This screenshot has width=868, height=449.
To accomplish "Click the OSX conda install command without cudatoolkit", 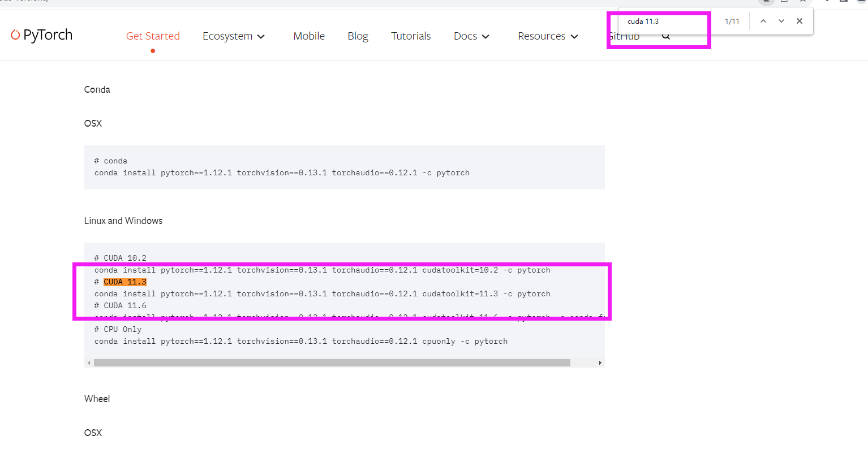I will click(282, 173).
